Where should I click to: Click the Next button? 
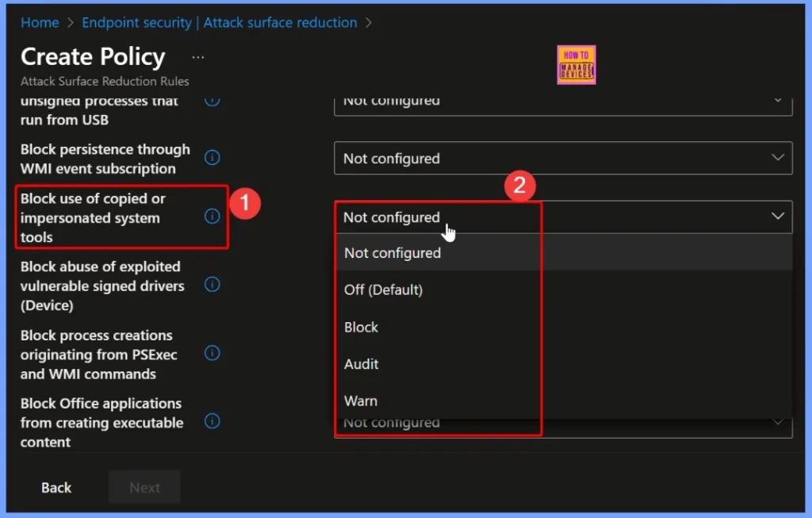pos(144,487)
